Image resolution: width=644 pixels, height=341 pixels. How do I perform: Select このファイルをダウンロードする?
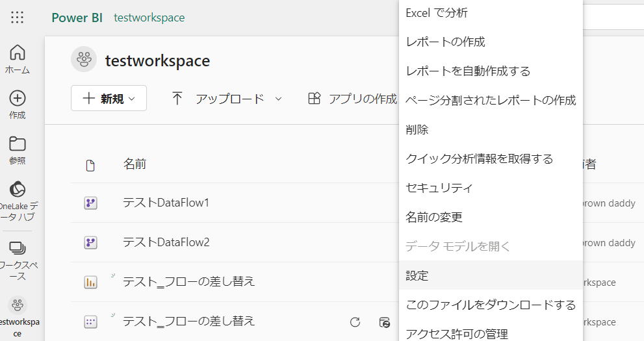[x=491, y=305]
